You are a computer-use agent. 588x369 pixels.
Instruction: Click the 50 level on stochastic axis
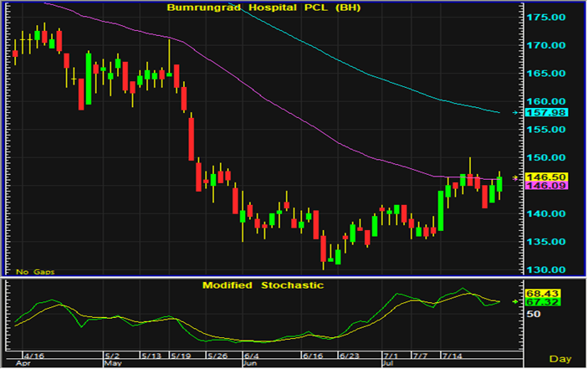tap(530, 314)
